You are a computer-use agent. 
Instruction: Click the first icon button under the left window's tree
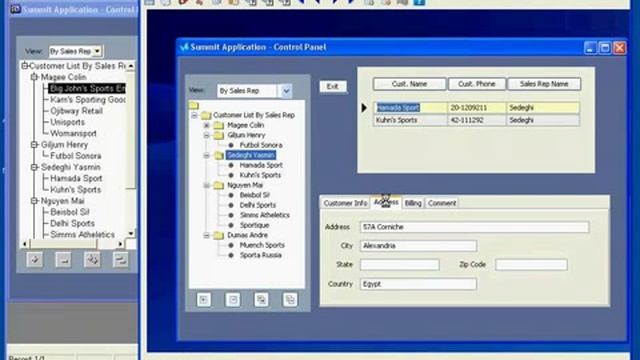(x=35, y=260)
